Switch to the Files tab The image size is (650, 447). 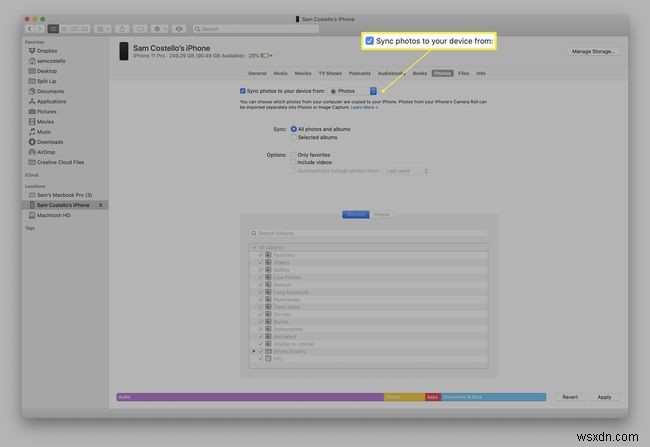coord(464,73)
